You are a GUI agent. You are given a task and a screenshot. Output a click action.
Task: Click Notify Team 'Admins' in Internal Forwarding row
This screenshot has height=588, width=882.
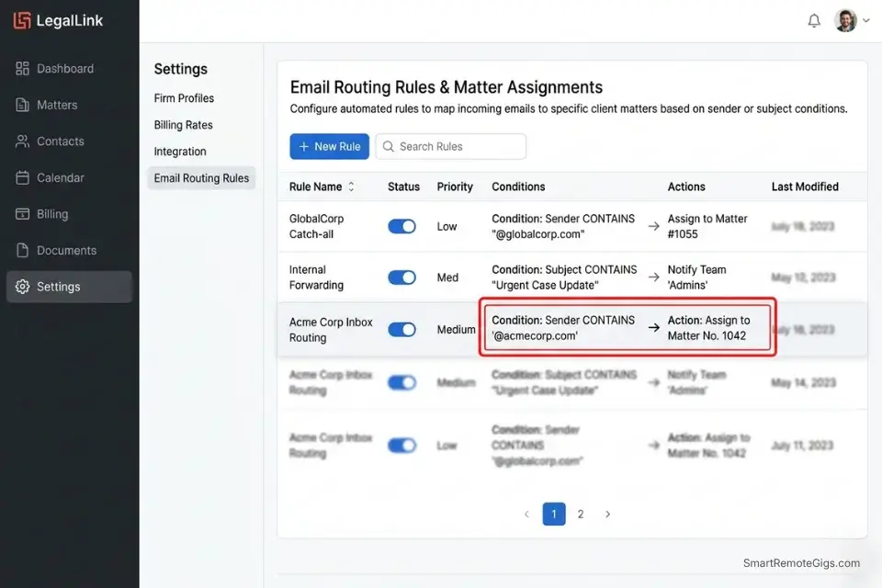tap(697, 277)
